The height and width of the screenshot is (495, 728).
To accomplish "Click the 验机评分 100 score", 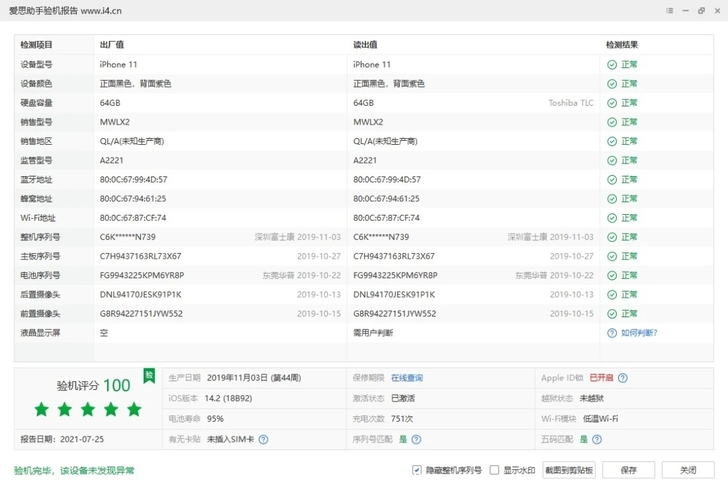I will (93, 385).
